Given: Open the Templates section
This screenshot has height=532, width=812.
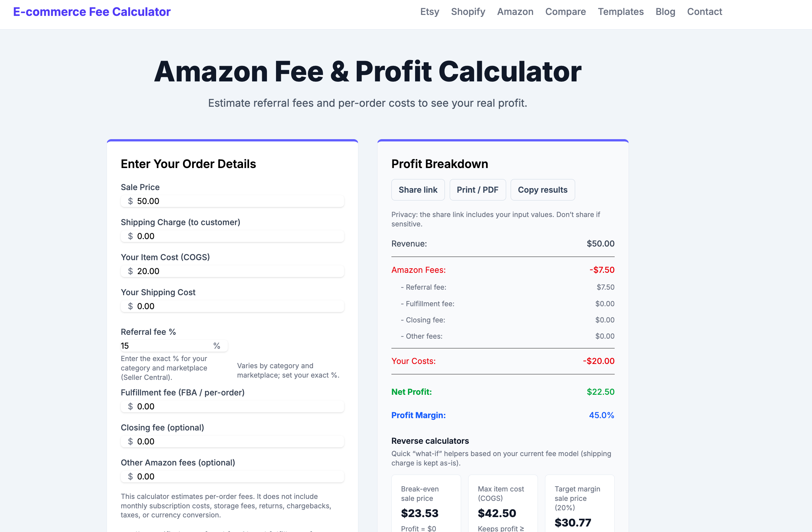Looking at the screenshot, I should [621, 12].
